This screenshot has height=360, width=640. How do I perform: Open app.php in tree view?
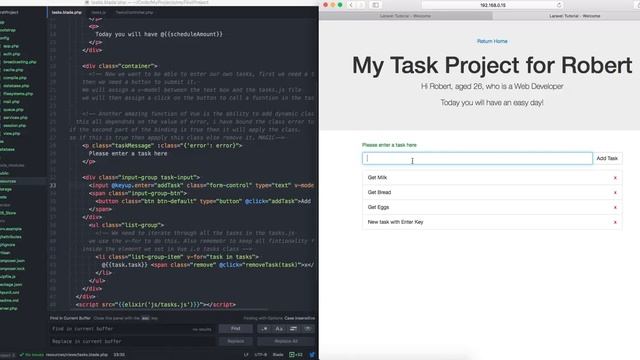tap(11, 46)
